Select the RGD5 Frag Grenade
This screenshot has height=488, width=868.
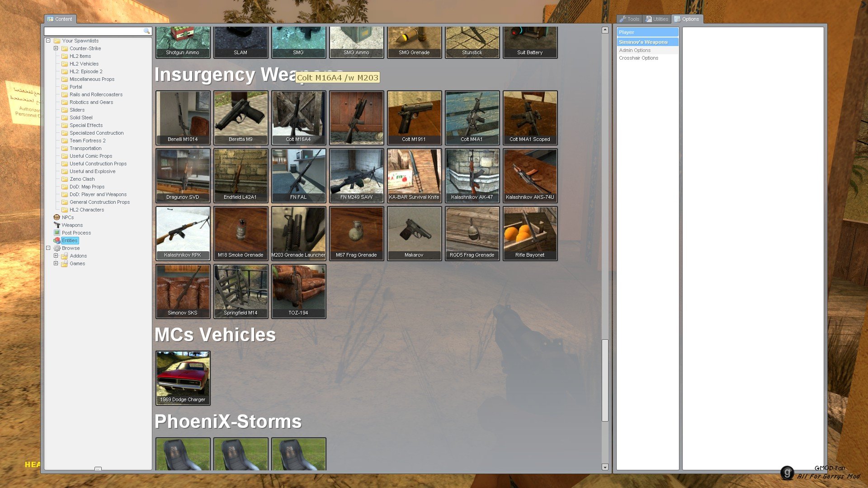click(x=472, y=233)
